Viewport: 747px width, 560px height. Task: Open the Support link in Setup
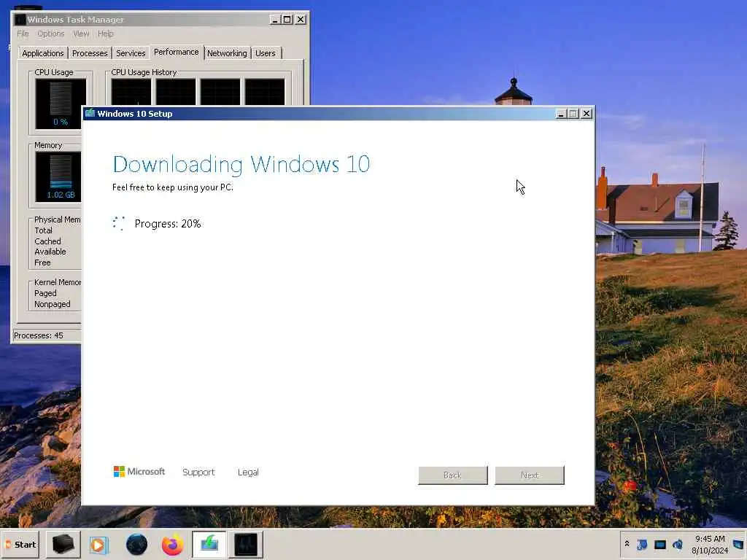click(x=198, y=472)
